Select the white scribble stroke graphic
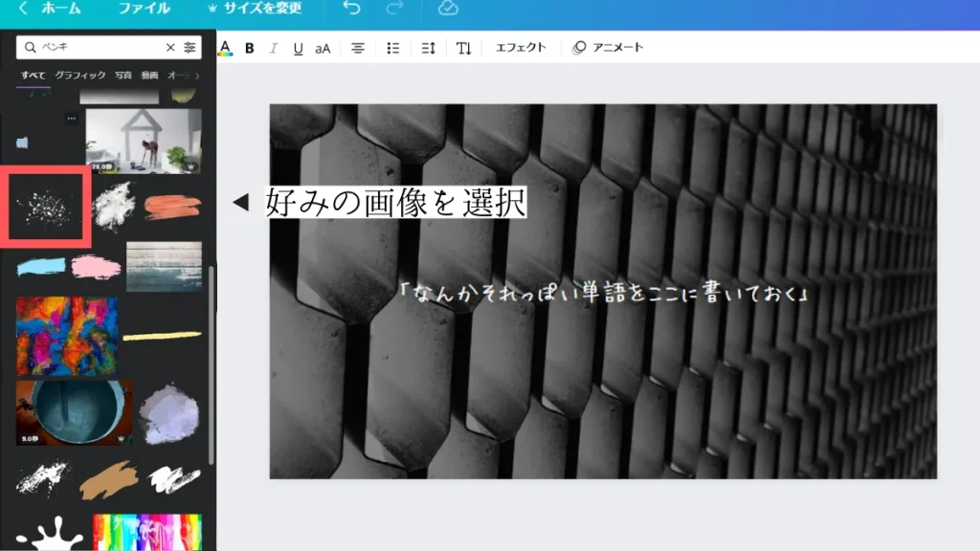 174,479
